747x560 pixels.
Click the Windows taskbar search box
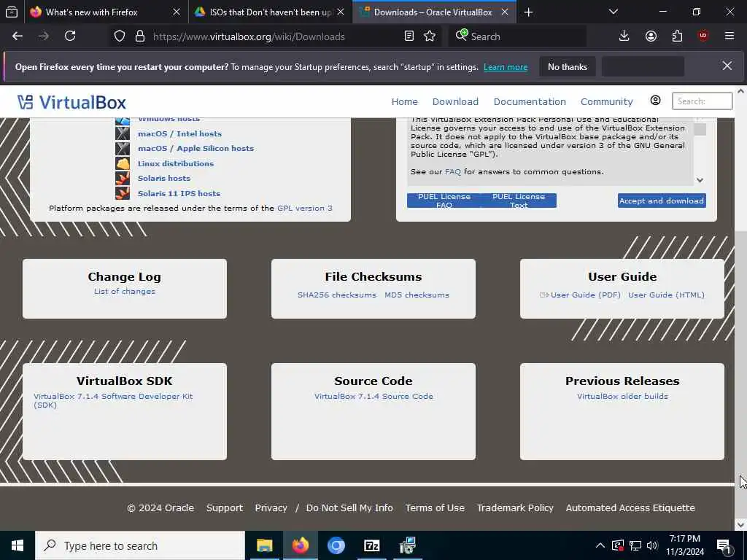click(140, 545)
